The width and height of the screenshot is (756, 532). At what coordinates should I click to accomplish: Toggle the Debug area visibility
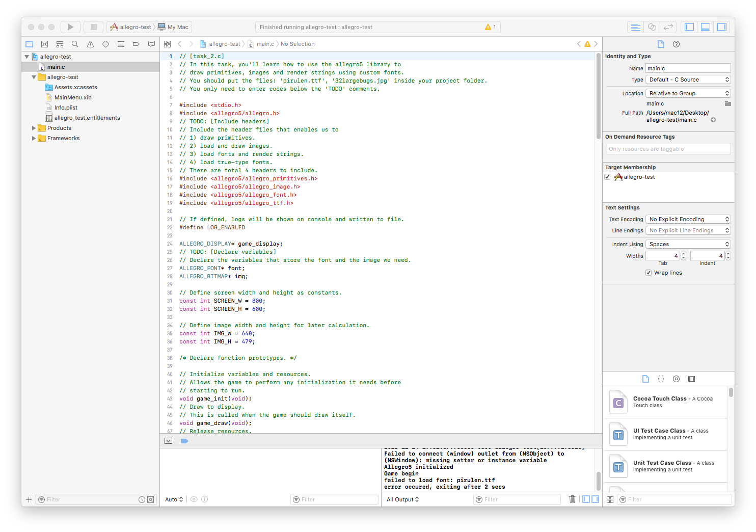706,27
